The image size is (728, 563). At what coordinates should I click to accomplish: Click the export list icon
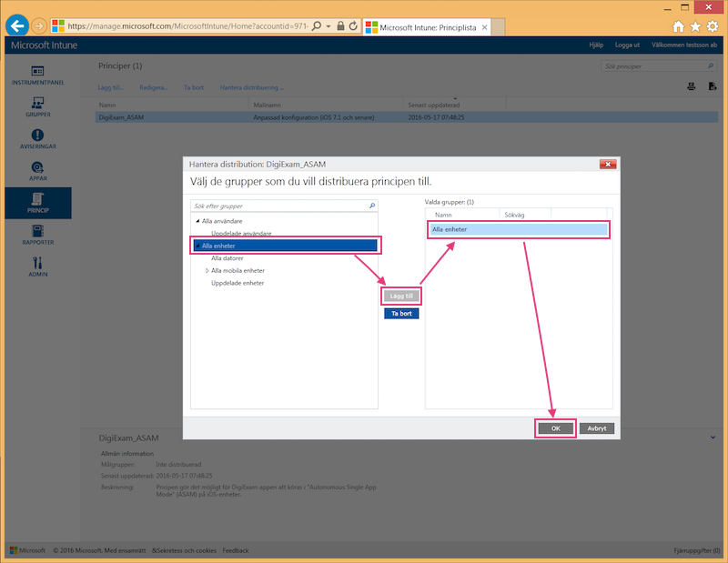pyautogui.click(x=713, y=86)
